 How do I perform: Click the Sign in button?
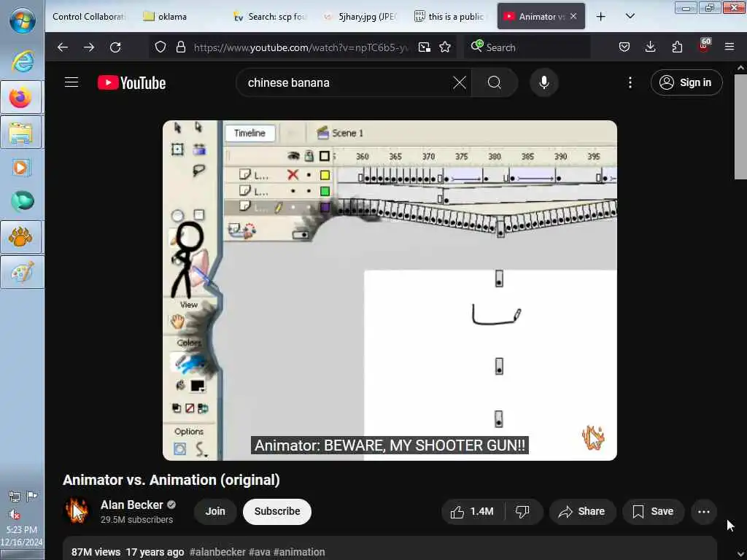[686, 83]
